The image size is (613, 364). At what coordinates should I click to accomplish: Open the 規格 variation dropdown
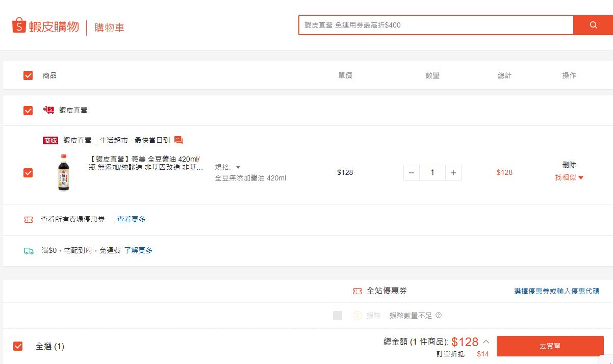(x=228, y=167)
